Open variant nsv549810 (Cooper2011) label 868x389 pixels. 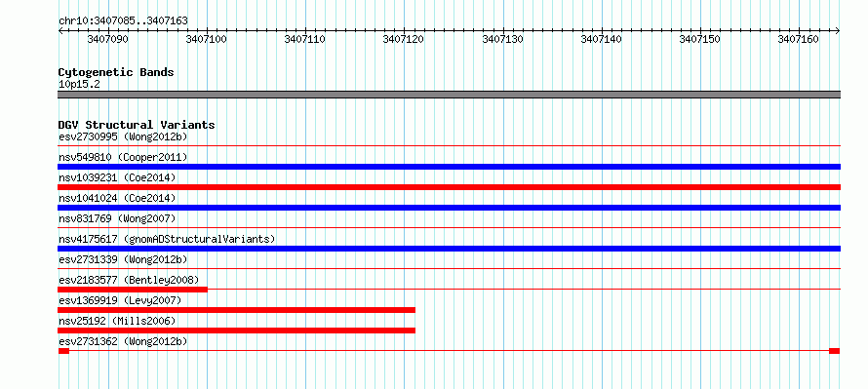click(123, 157)
